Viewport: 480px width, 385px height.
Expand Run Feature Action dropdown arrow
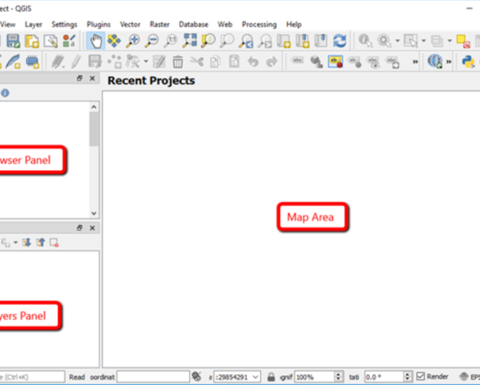point(397,41)
